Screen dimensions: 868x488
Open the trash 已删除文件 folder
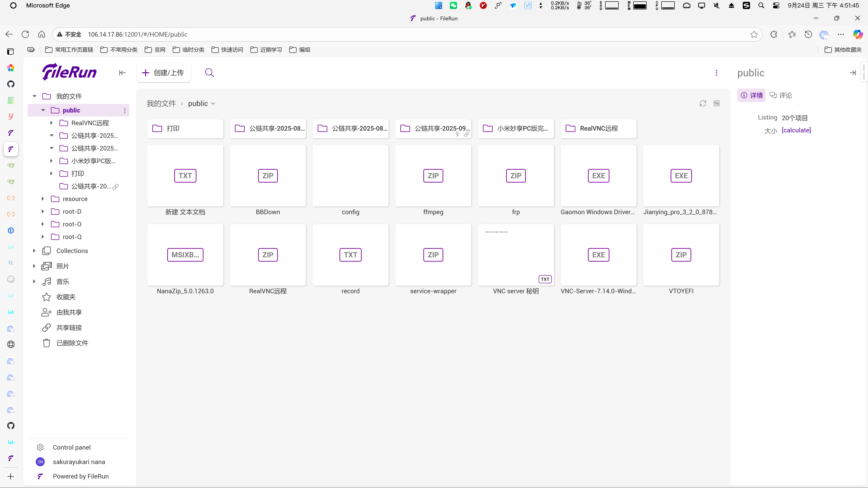[x=72, y=343]
